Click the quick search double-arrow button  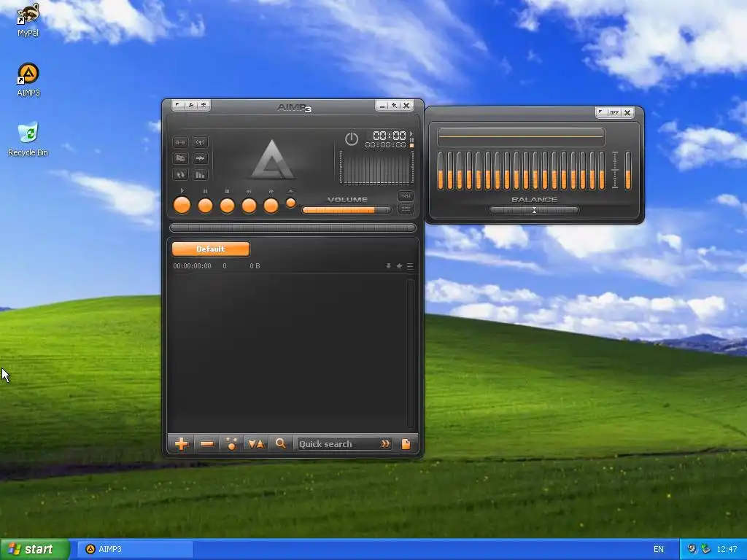point(385,444)
